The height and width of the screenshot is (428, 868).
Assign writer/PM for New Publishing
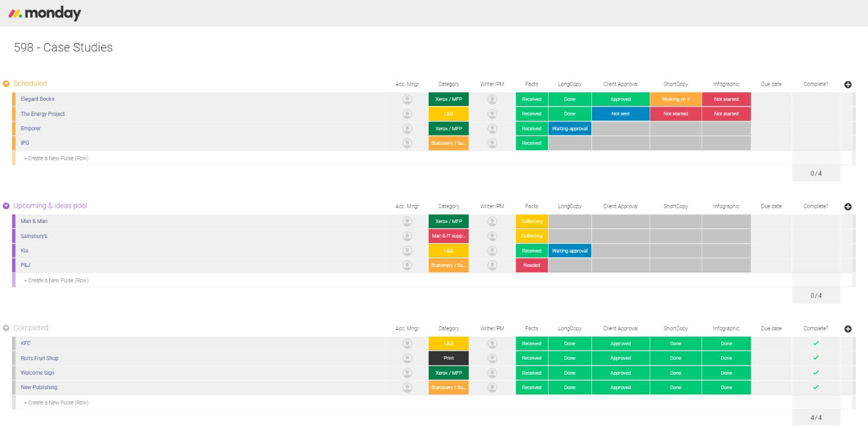[x=492, y=387]
